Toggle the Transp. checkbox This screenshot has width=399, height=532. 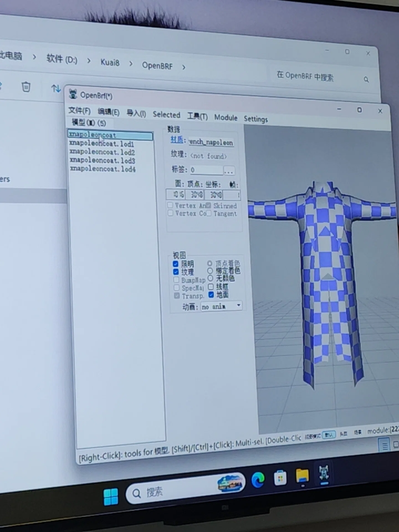click(x=177, y=296)
